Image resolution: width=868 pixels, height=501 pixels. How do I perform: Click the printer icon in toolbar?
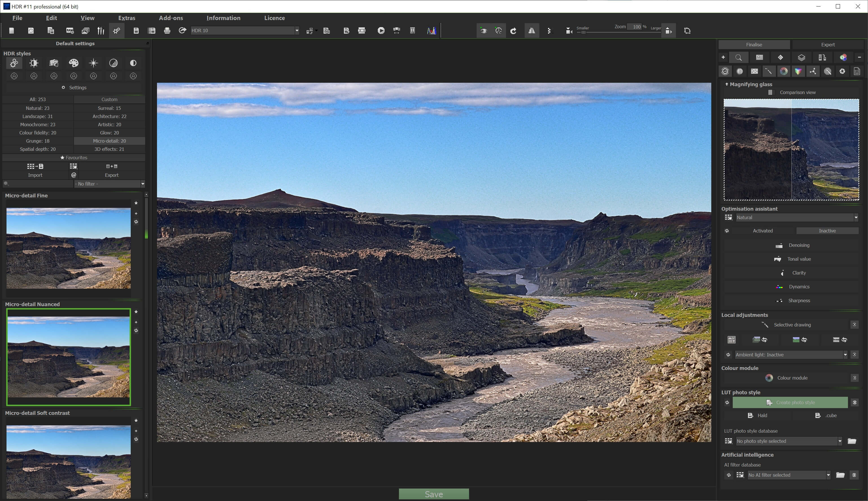[x=167, y=31]
